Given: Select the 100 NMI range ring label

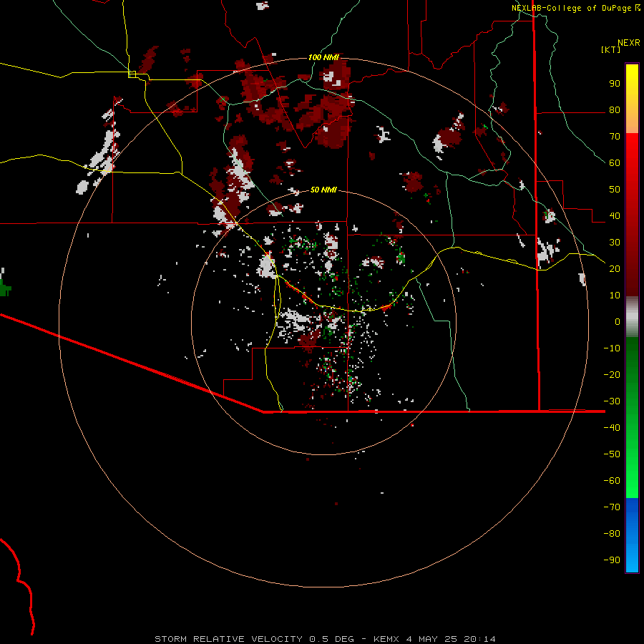Looking at the screenshot, I should tap(323, 57).
